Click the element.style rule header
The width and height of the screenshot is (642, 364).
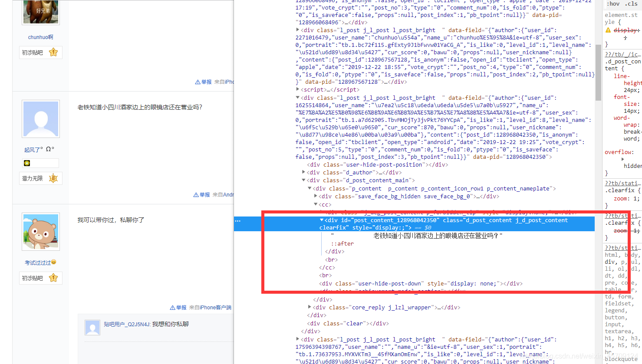[x=621, y=18]
